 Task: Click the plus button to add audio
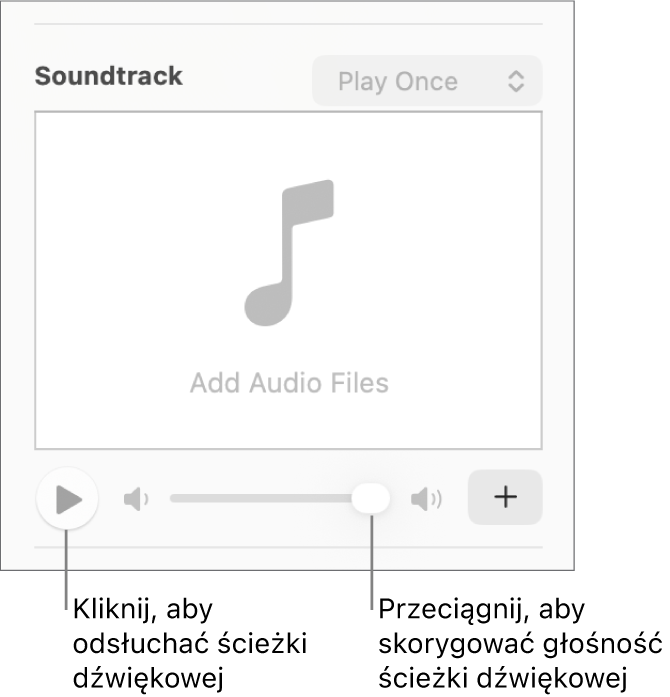[505, 497]
